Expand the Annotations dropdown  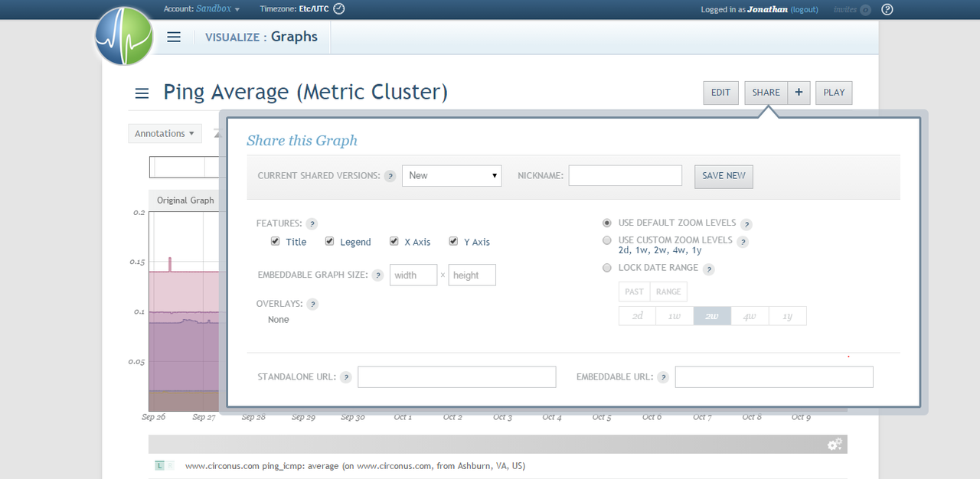[x=165, y=133]
